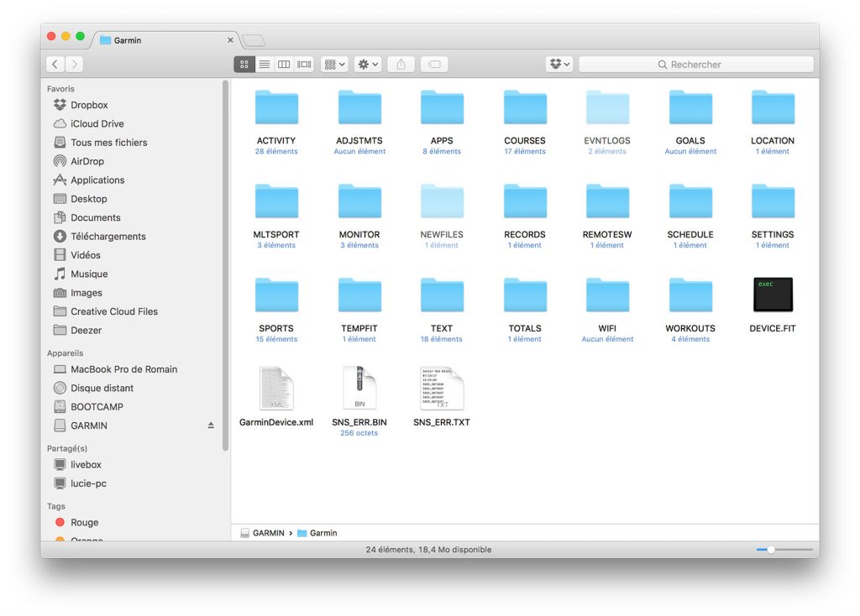The width and height of the screenshot is (860, 616).
Task: Switch to column view mode
Action: pos(284,65)
